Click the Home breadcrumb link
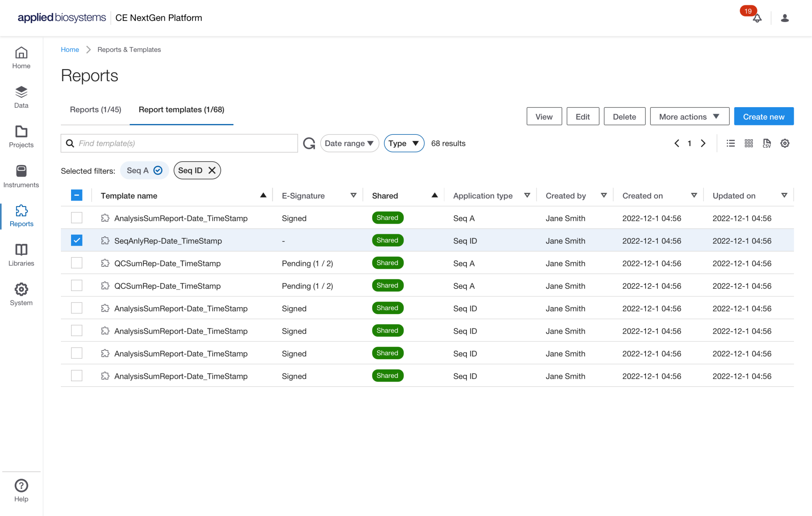Image resolution: width=812 pixels, height=516 pixels. [x=70, y=50]
